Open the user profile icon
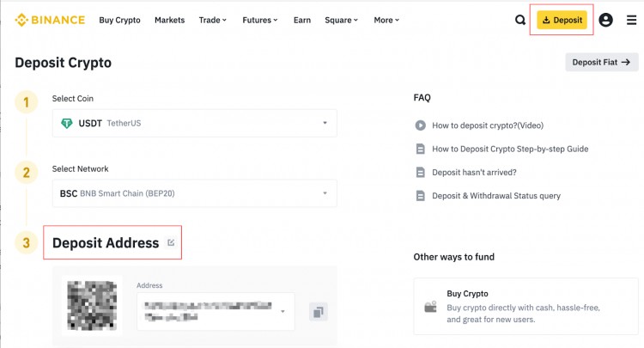The width and height of the screenshot is (644, 348). tap(605, 20)
